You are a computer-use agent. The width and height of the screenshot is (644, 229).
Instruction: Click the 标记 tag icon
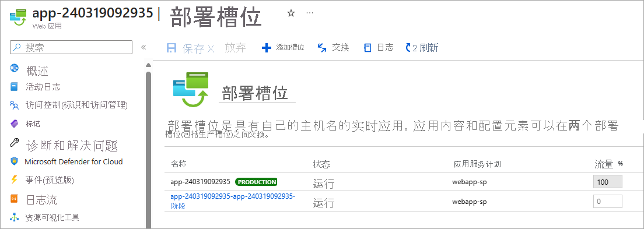click(x=15, y=124)
